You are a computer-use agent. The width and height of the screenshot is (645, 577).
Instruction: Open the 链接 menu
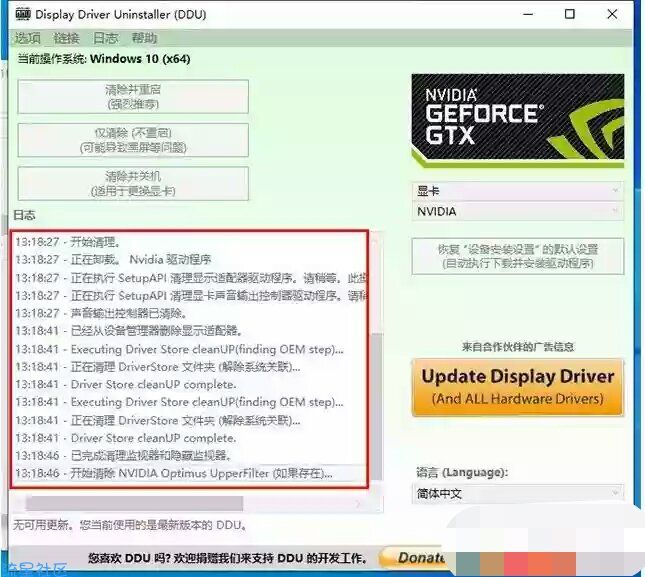pyautogui.click(x=66, y=38)
